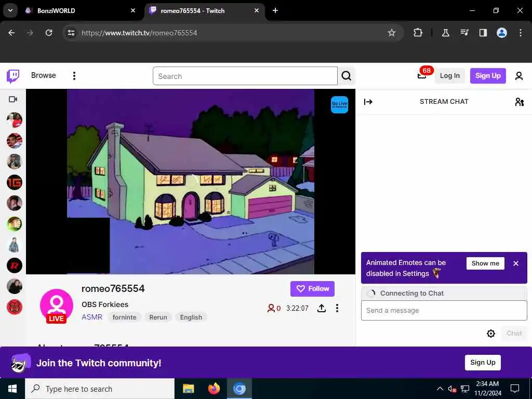Viewport: 532px width, 399px height.
Task: Open the Windows Start menu
Action: 12,389
